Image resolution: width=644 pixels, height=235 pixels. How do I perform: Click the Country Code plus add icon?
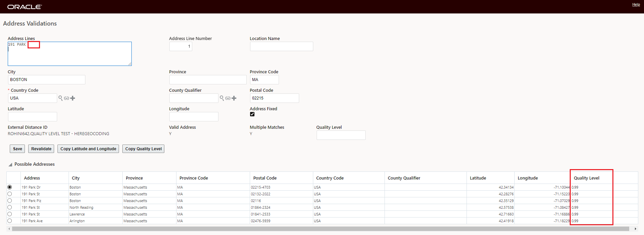tap(73, 98)
